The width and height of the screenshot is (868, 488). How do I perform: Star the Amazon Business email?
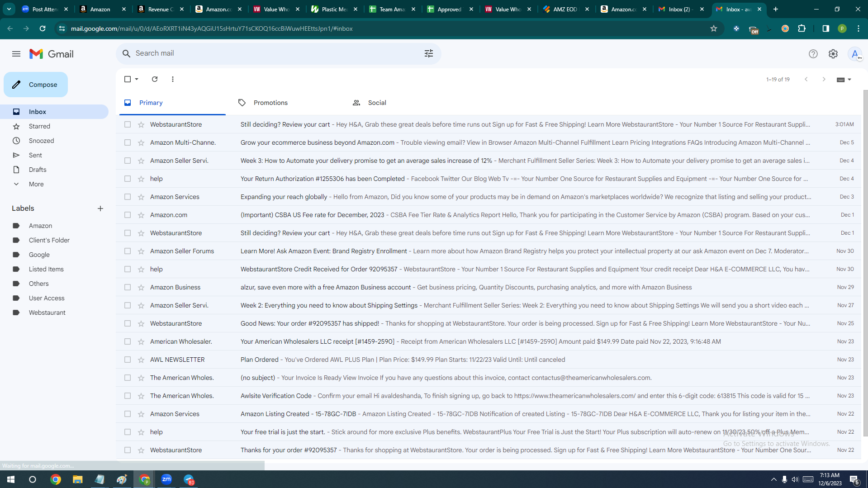point(141,287)
